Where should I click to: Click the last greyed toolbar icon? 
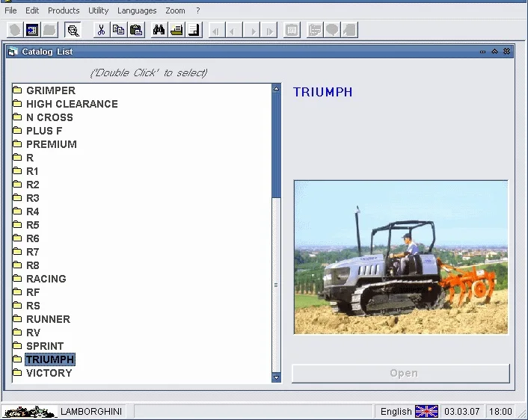tap(349, 31)
